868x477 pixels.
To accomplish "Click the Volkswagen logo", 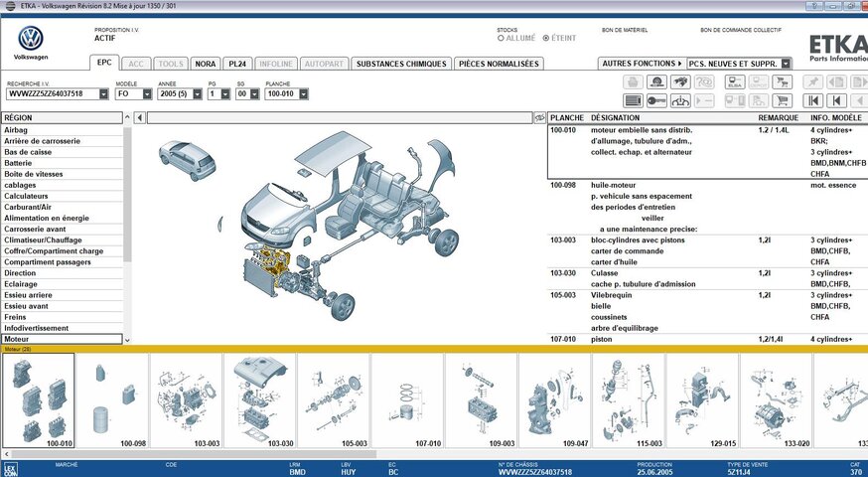I will (x=31, y=40).
